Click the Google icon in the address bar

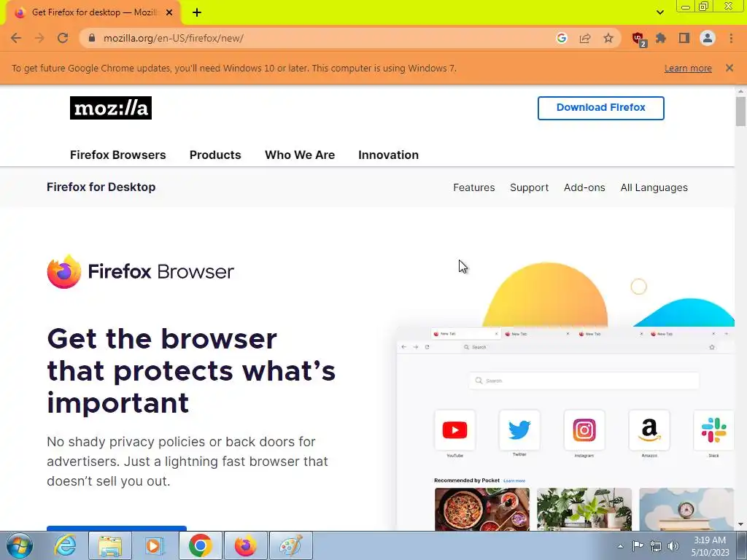pos(562,38)
